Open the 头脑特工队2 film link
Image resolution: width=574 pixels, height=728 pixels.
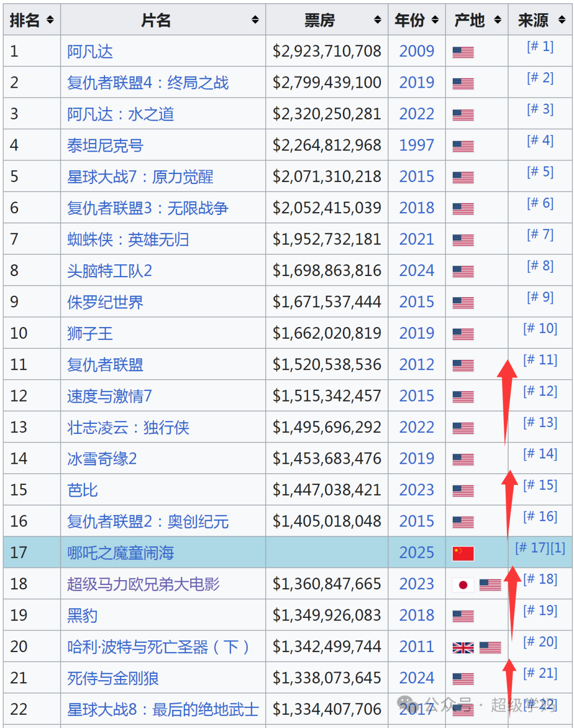point(109,271)
